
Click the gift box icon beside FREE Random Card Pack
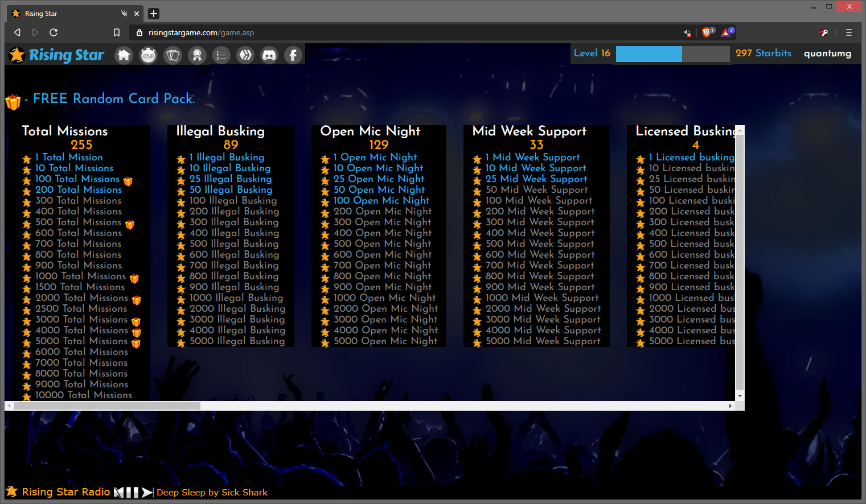13,102
